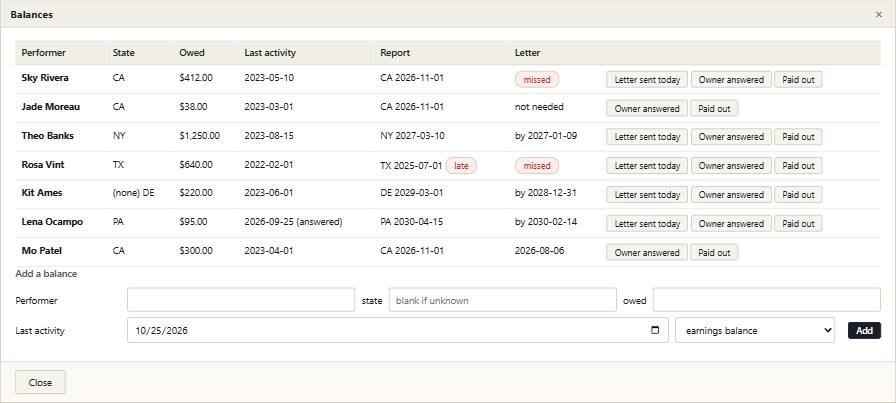Click the '(none) DE' state cell
896x403 pixels.
click(x=134, y=193)
